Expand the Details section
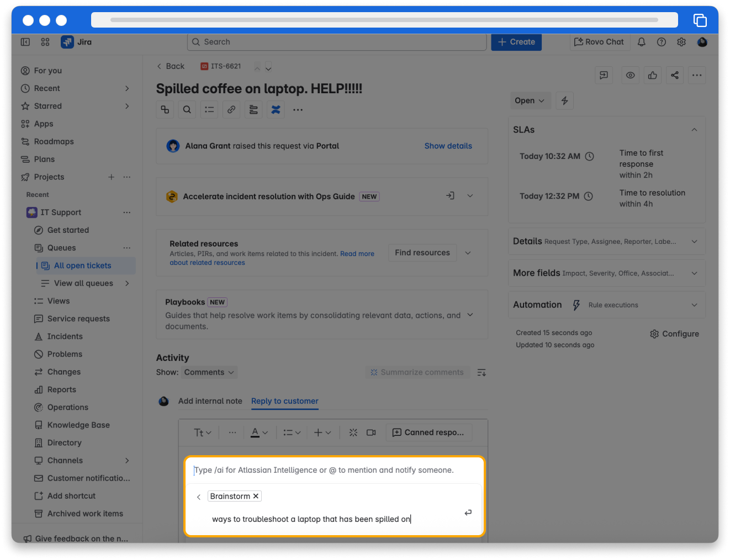This screenshot has height=560, width=730. (694, 242)
